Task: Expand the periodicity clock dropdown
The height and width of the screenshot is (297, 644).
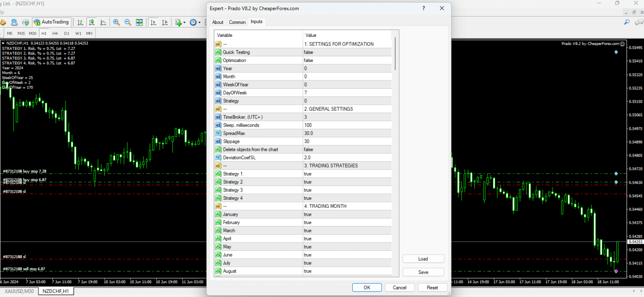Action: [x=199, y=23]
